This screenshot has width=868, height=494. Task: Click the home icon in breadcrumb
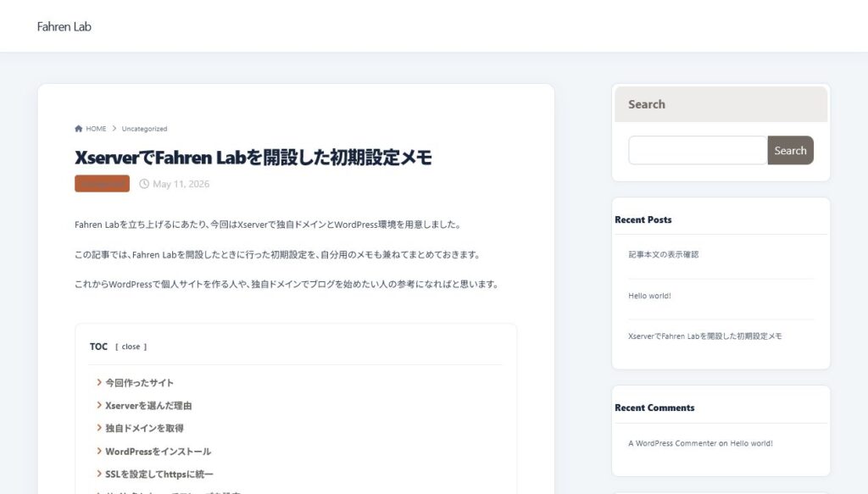click(x=79, y=128)
